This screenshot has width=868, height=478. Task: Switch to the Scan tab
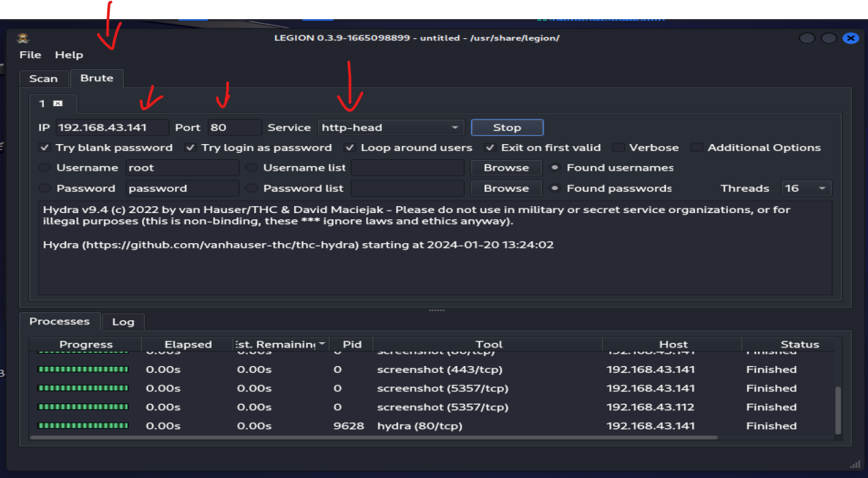(x=43, y=79)
